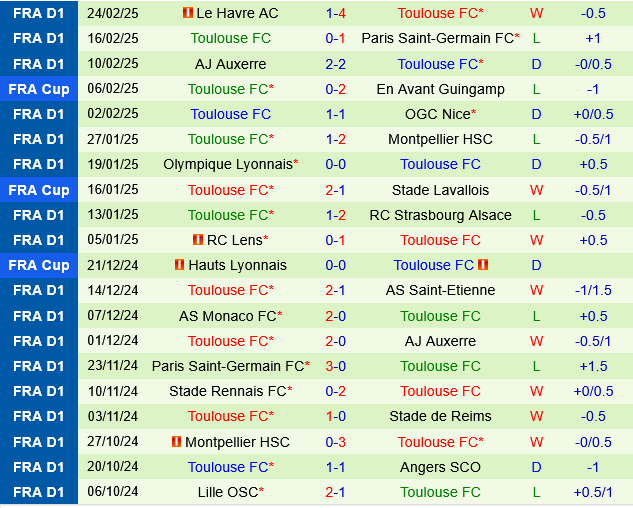Screen dimensions: 633x508
Task: Click the red card icon next to RC Lens
Action: 198,240
